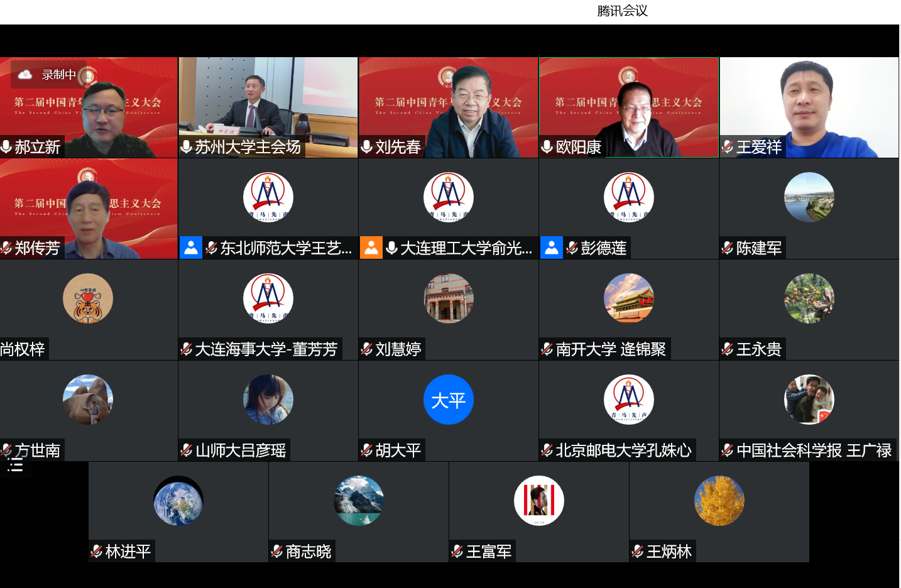Select the tiger avatar of 尚权梓

tap(88, 298)
